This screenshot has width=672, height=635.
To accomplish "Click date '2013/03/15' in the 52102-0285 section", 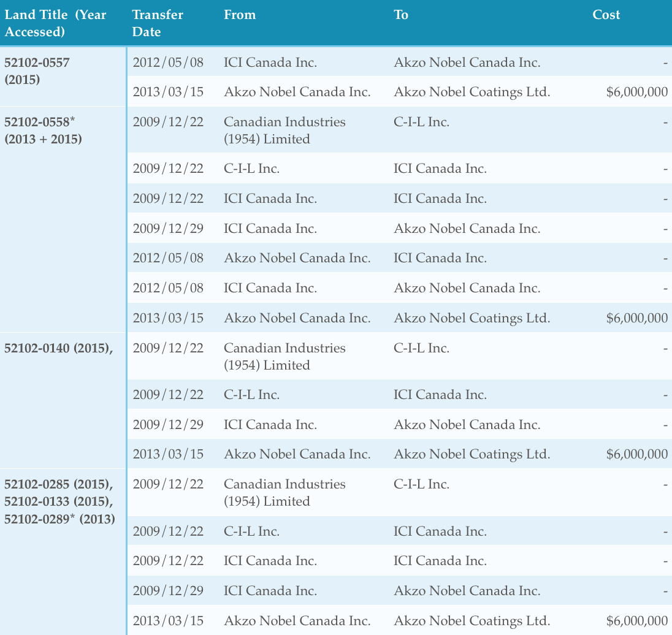I will point(168,622).
